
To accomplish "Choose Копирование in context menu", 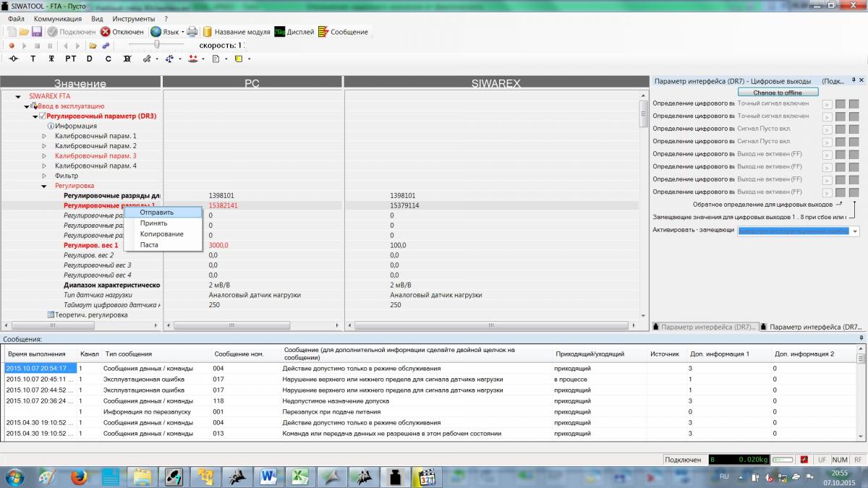I will pyautogui.click(x=163, y=234).
